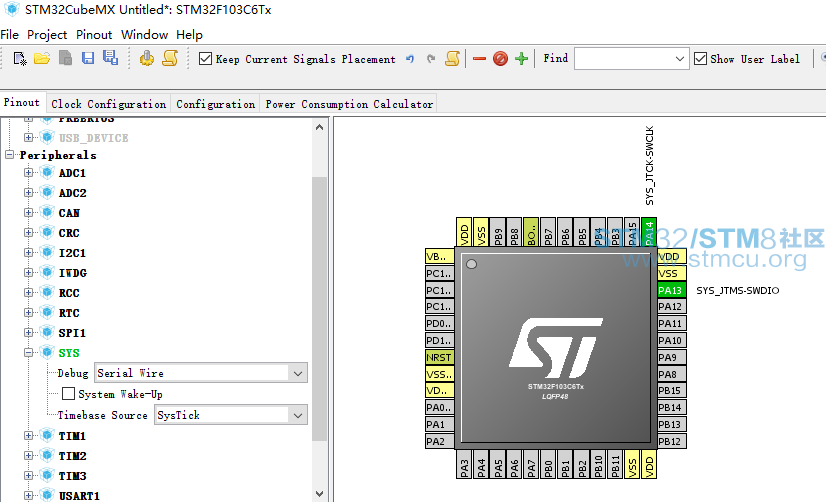Screen dimensions: 826x502
Task: Select TIM2 in the peripherals tree
Action: click(x=72, y=456)
